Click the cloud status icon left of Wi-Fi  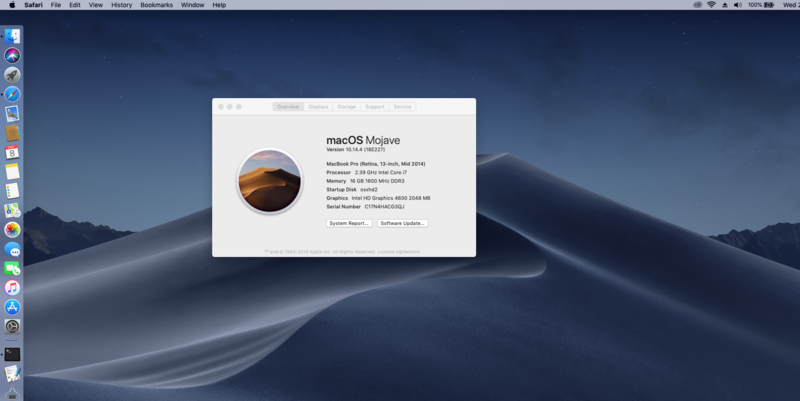click(x=697, y=5)
